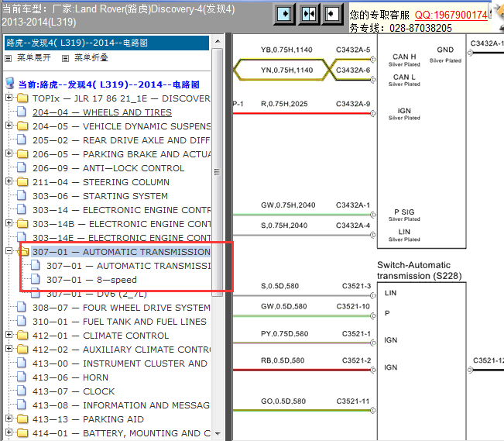Viewport: 504px width, 441px height.
Task: Click folder icon of TOPIx JLR entry
Action: tap(22, 98)
